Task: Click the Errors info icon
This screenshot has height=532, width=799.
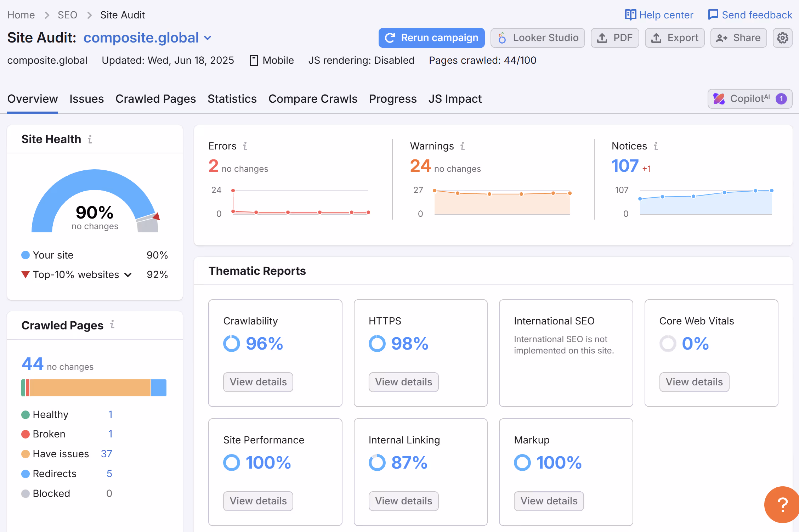Action: tap(245, 146)
